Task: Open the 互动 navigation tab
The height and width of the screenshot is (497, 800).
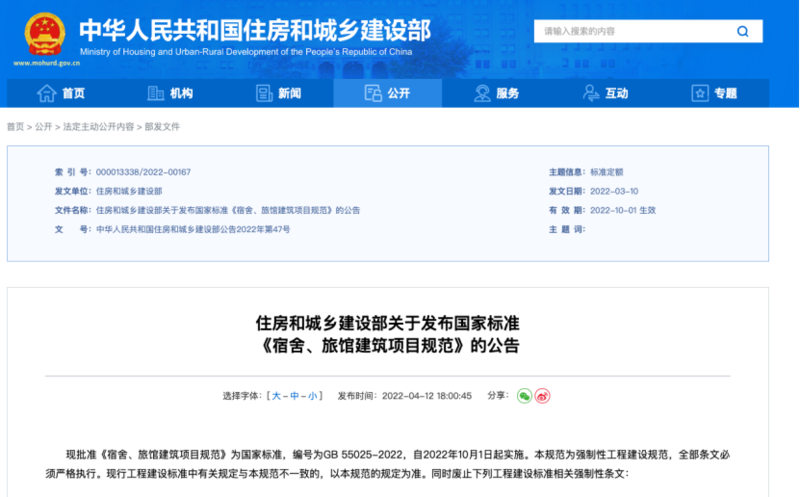Action: point(606,93)
